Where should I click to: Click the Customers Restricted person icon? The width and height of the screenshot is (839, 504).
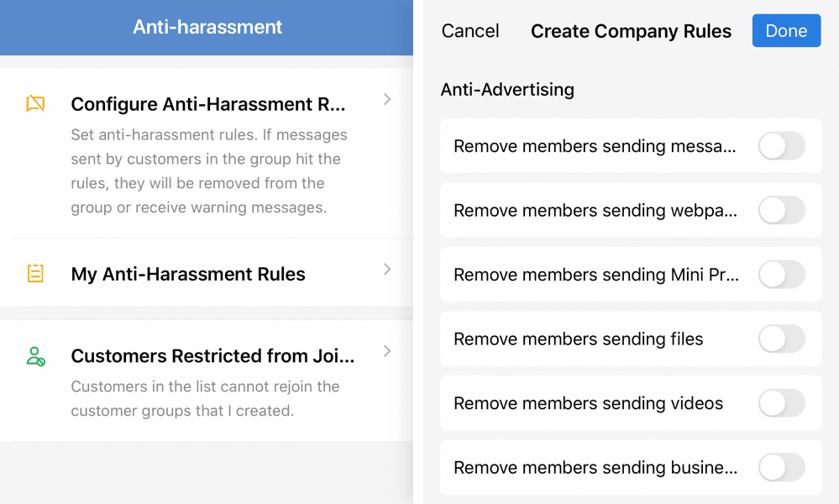pos(35,356)
